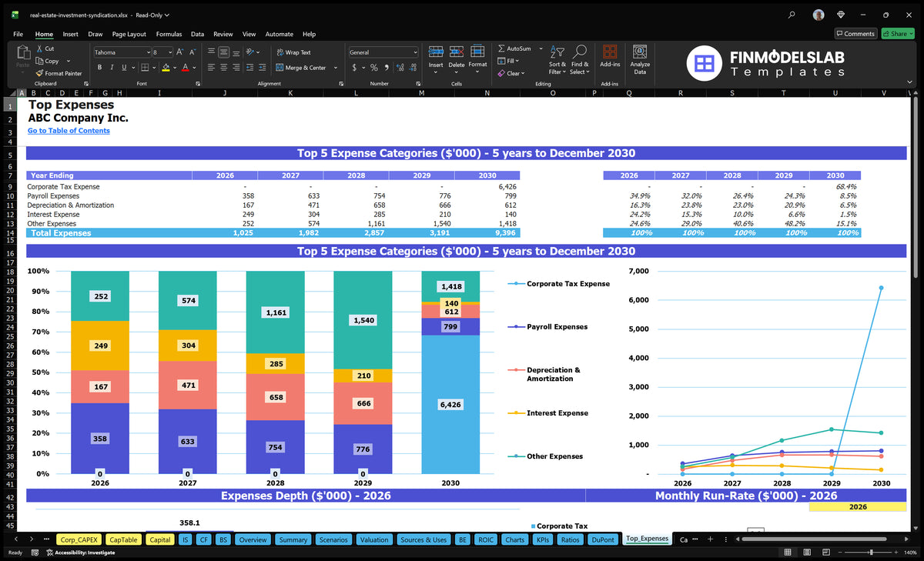Viewport: 924px width, 561px height.
Task: Click the green Share button
Action: [897, 34]
